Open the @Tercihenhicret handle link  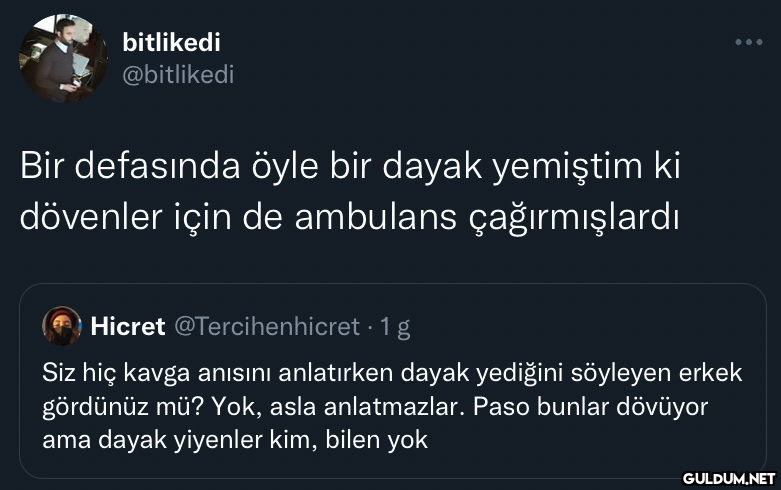pyautogui.click(x=267, y=326)
